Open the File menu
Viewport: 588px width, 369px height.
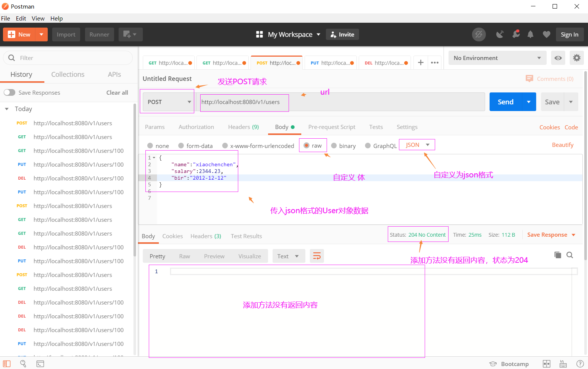[6, 18]
